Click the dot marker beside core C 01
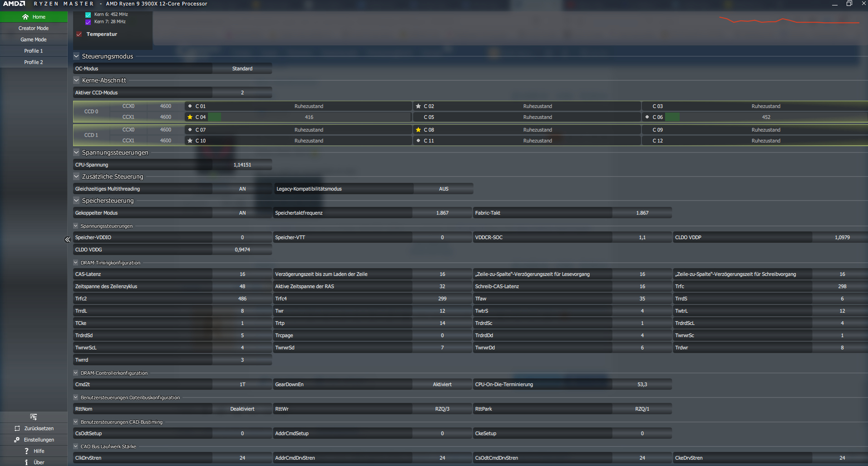This screenshot has height=466, width=868. [190, 106]
